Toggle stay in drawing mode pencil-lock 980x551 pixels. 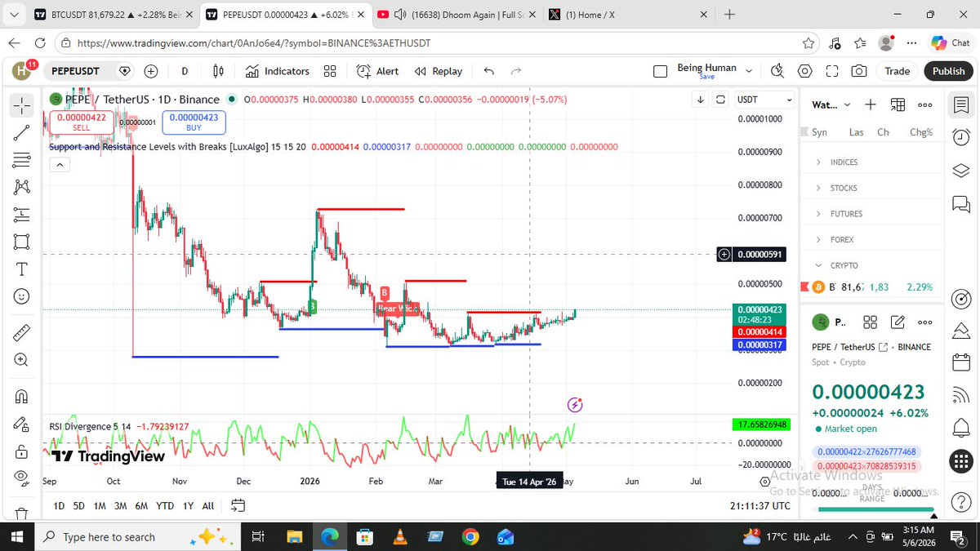coord(22,424)
